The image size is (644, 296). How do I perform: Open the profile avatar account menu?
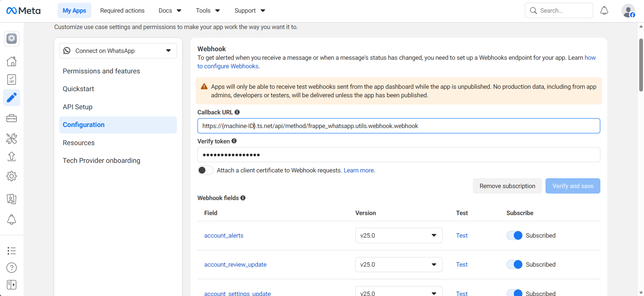coord(628,11)
